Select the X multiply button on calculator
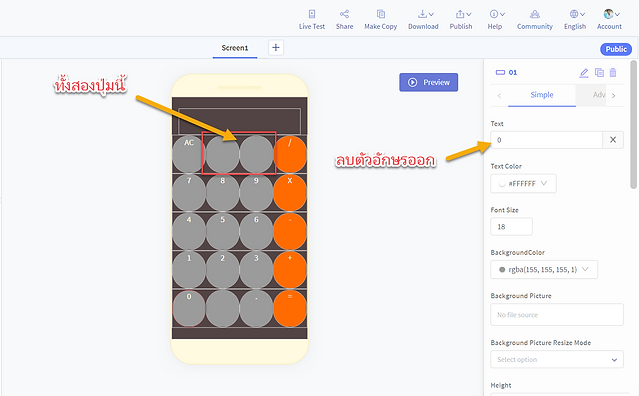Viewport: 639px width, 396px height. 290,192
